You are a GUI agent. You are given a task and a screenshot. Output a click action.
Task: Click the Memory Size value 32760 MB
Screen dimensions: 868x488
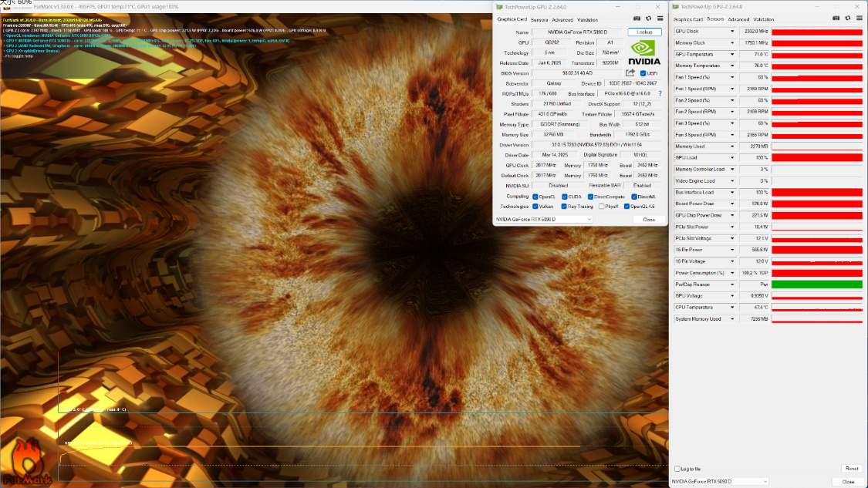pos(552,134)
